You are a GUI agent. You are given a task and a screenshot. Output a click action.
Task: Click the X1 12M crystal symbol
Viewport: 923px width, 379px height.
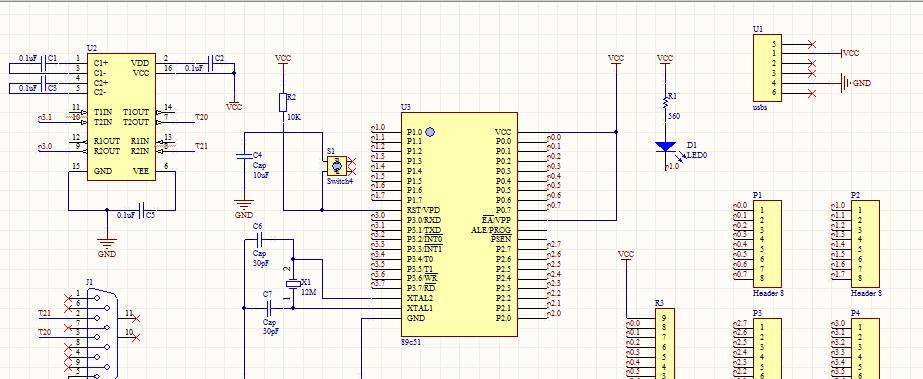(x=293, y=284)
